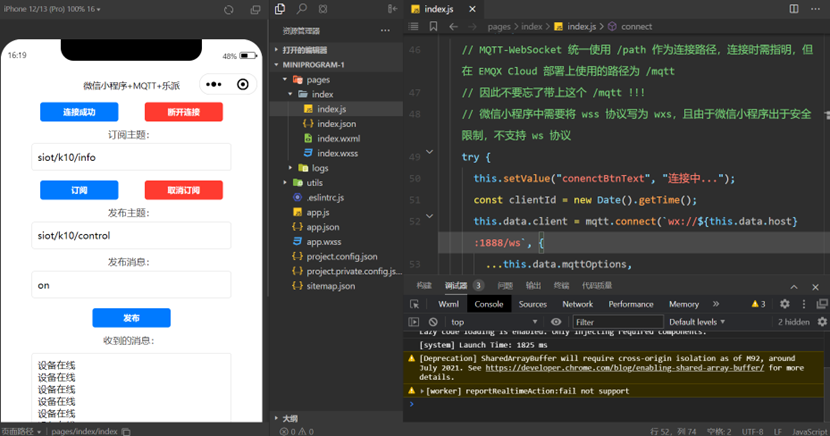The width and height of the screenshot is (830, 436).
Task: Open editor more actions menu
Action: (x=816, y=9)
